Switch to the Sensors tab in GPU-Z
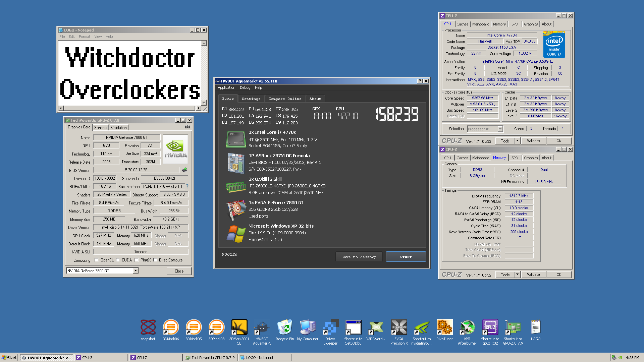644x362 pixels. point(101,128)
